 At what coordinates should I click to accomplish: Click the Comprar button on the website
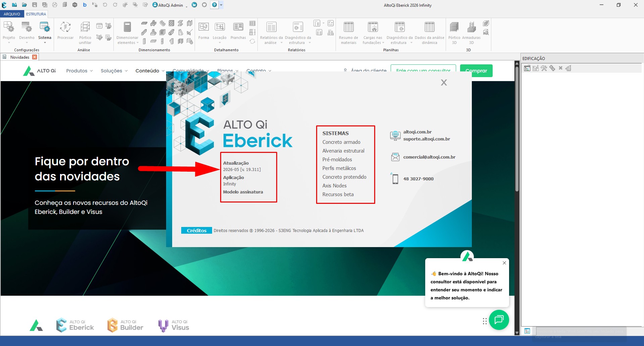click(x=476, y=71)
